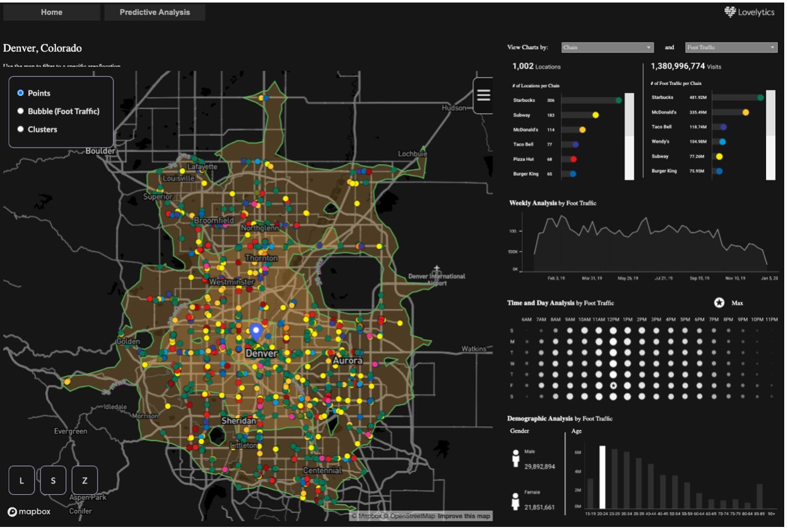Open the Foot Traffic dropdown

point(731,47)
